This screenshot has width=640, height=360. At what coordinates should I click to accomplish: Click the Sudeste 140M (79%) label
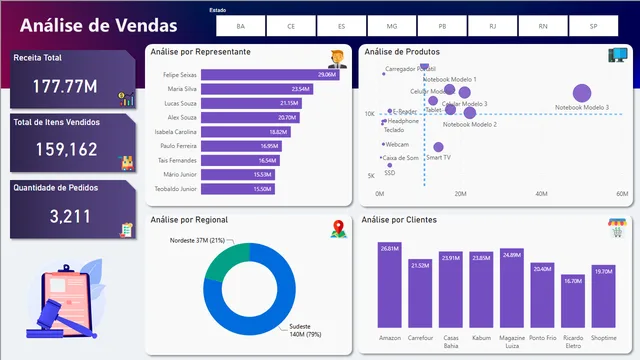tap(305, 330)
